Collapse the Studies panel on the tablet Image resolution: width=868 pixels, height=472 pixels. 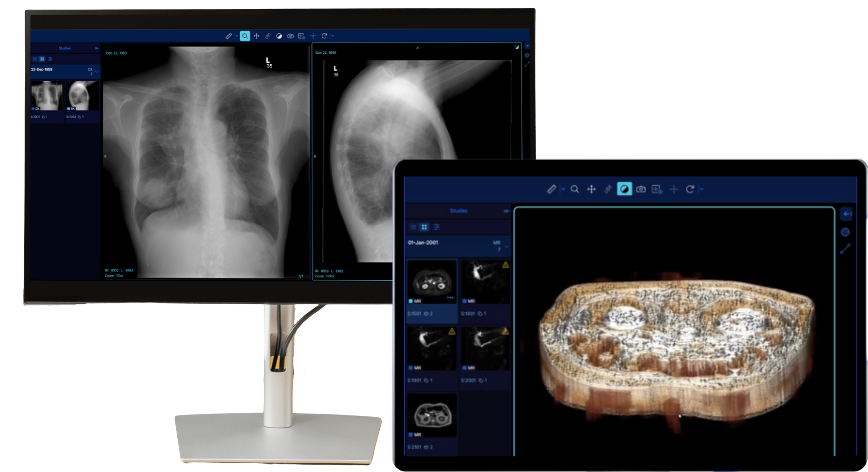(x=506, y=211)
